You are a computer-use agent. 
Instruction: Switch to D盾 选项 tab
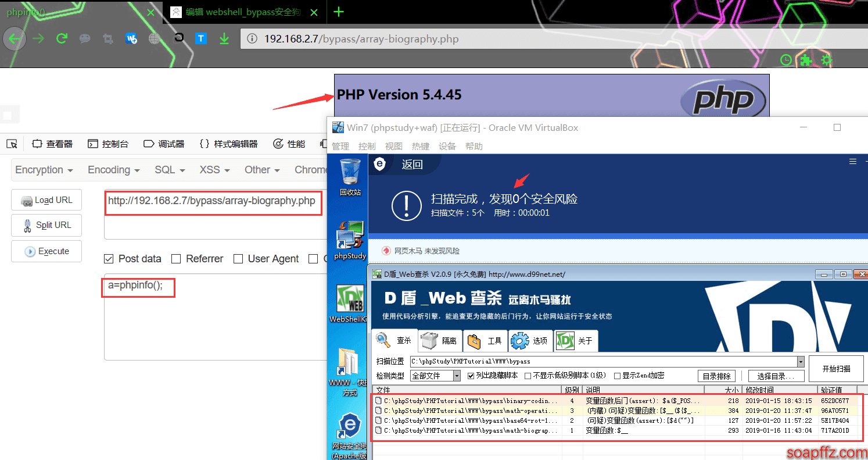tap(530, 340)
